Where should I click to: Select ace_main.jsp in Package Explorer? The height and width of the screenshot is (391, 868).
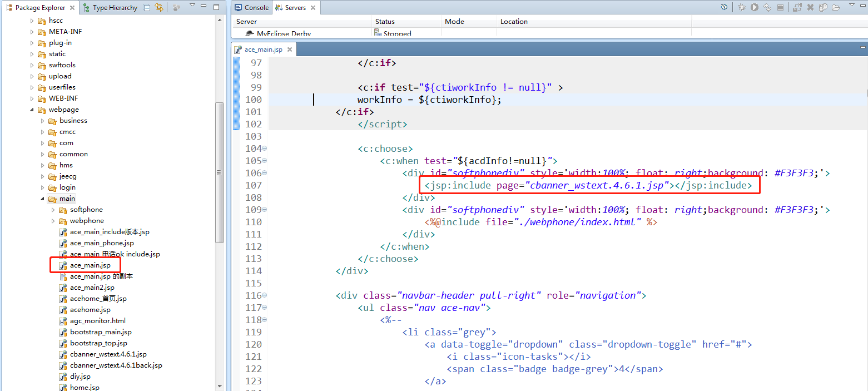[90, 265]
